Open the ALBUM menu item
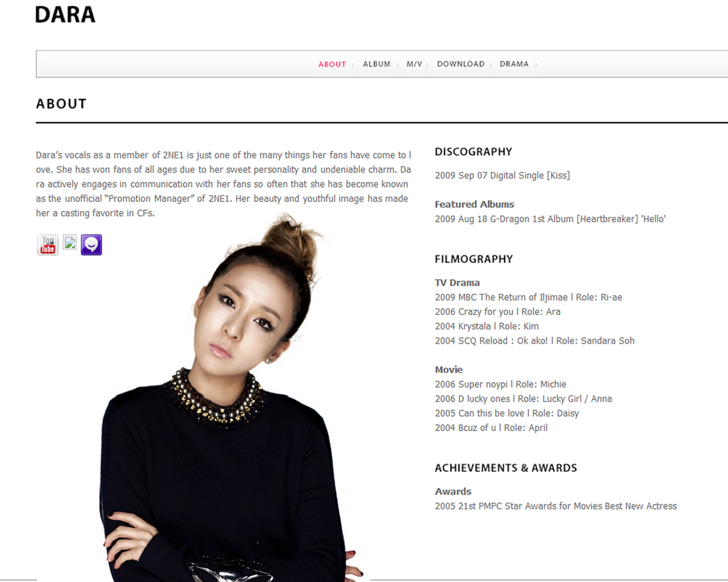This screenshot has height=582, width=728. pos(377,64)
